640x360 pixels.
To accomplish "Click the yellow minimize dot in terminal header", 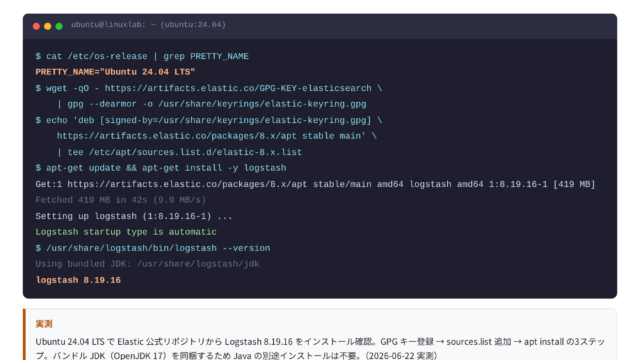I will [48, 26].
